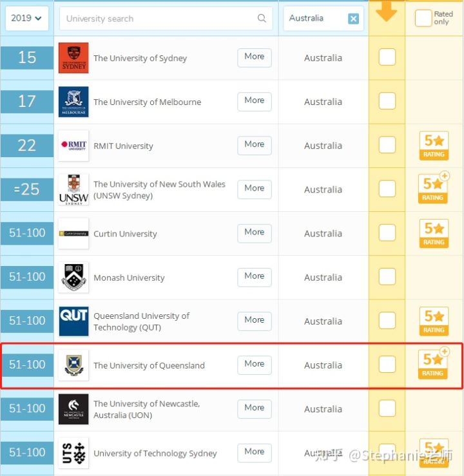The width and height of the screenshot is (464, 476).
Task: Click the Monash University crest logo
Action: [73, 277]
